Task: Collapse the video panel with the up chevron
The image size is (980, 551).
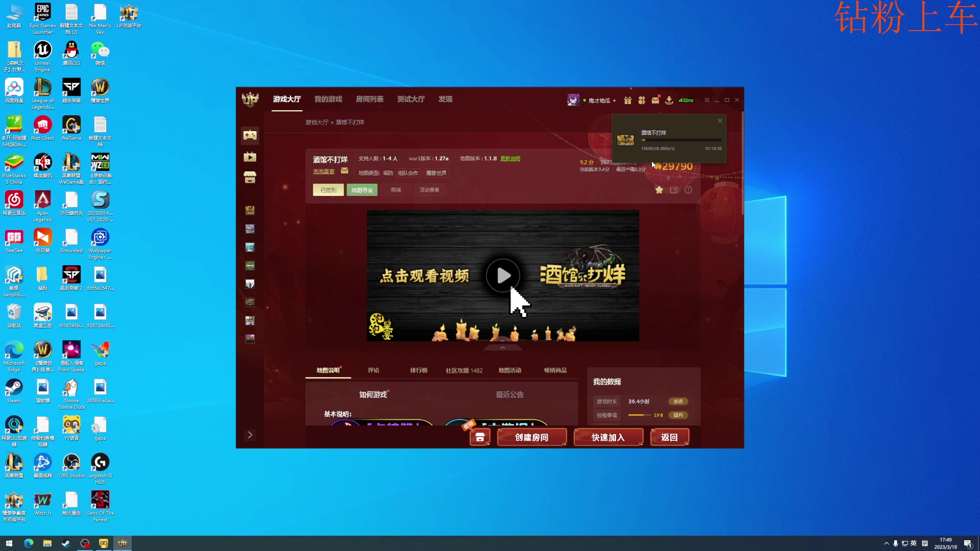Action: pos(503,347)
